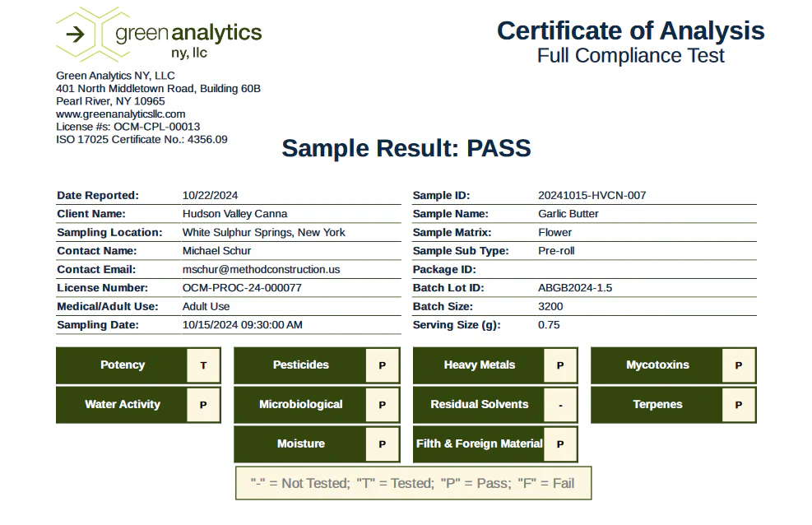812x525 pixels.
Task: Click the 'Sample Result: PASS' heading
Action: [406, 149]
